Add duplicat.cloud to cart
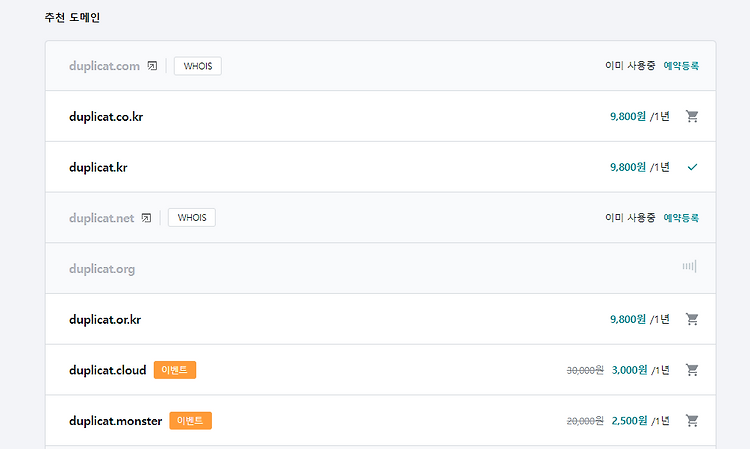 pyautogui.click(x=692, y=370)
